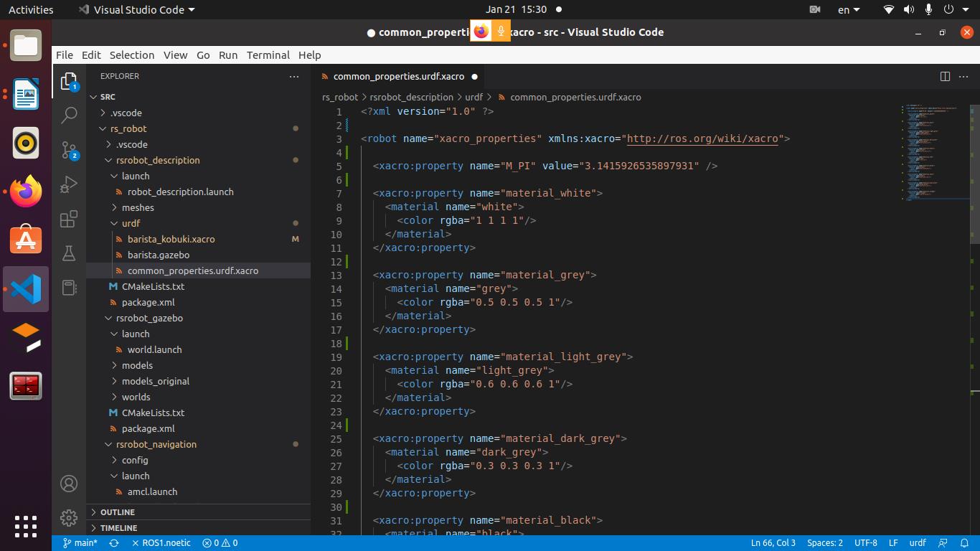The height and width of the screenshot is (551, 980).
Task: Click the notifications bell in status bar
Action: (965, 543)
